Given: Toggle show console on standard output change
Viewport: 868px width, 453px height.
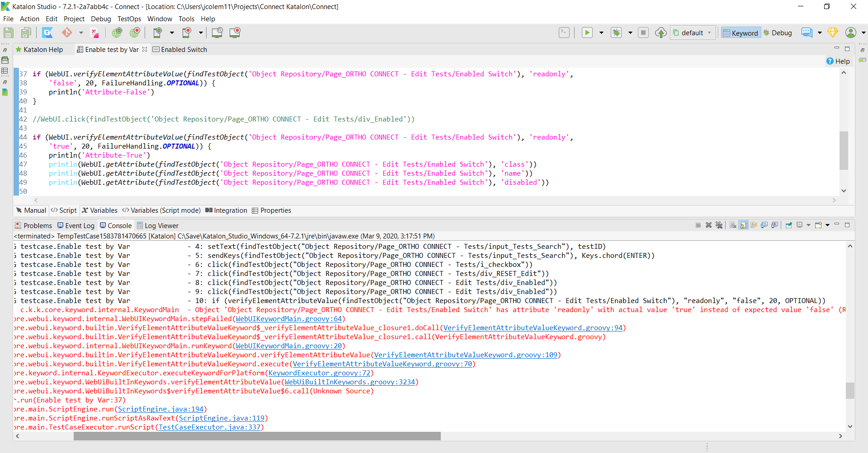Looking at the screenshot, I should (x=764, y=225).
